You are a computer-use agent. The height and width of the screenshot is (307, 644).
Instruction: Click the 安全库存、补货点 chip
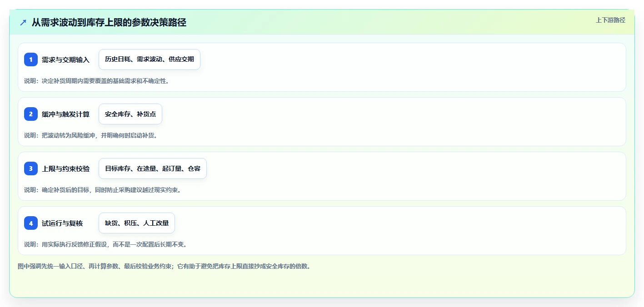130,114
